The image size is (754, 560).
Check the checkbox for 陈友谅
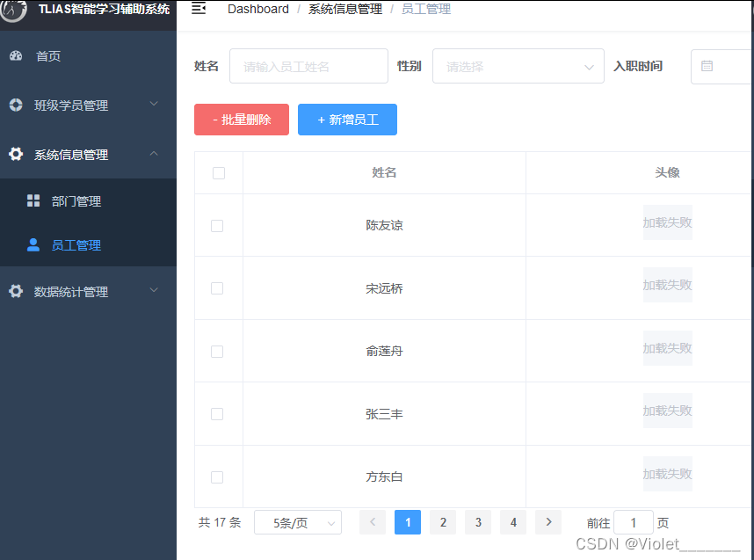(x=218, y=225)
